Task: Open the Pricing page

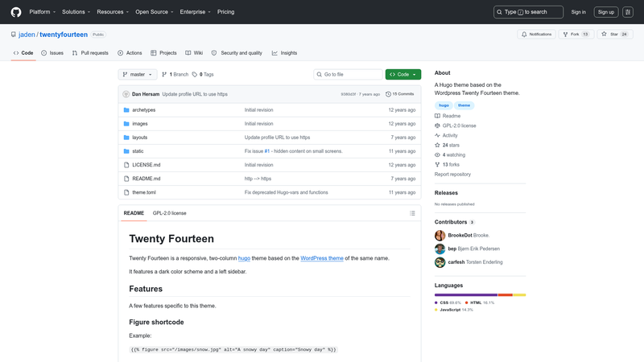Action: pos(226,12)
